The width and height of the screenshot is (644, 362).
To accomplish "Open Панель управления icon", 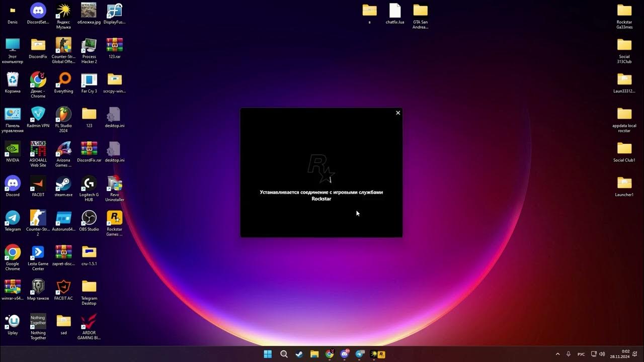I will point(13,119).
